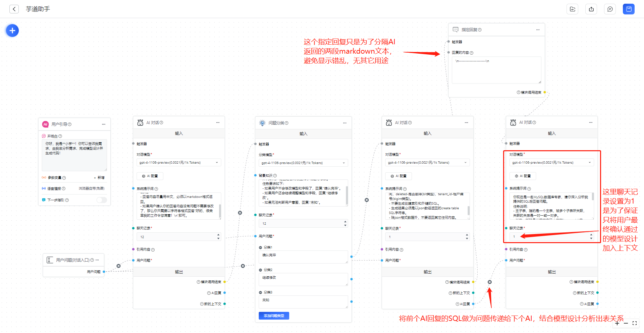Show help for 回复的内容
644x333 pixels.
pyautogui.click(x=472, y=53)
